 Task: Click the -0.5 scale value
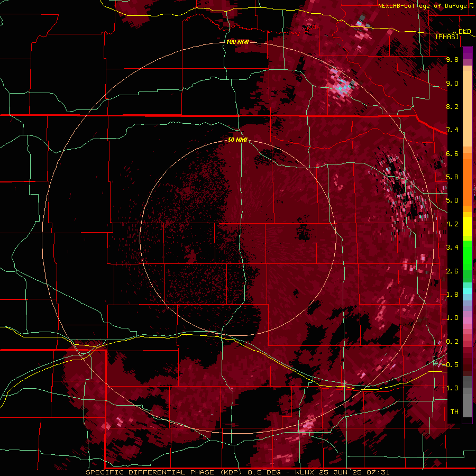(450, 365)
